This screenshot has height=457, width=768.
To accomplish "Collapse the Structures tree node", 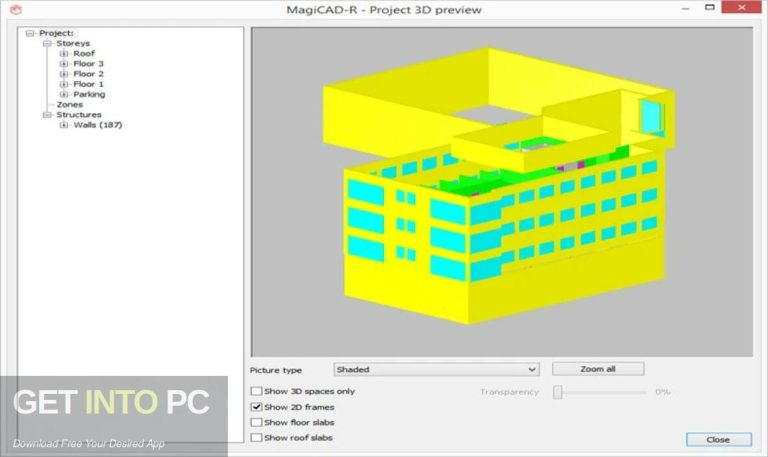I will [47, 115].
